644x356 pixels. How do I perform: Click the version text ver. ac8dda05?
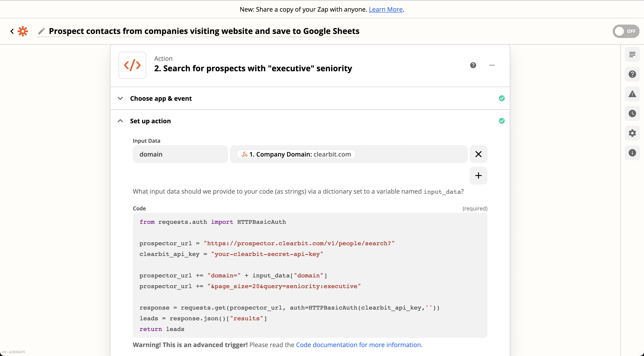(13, 352)
